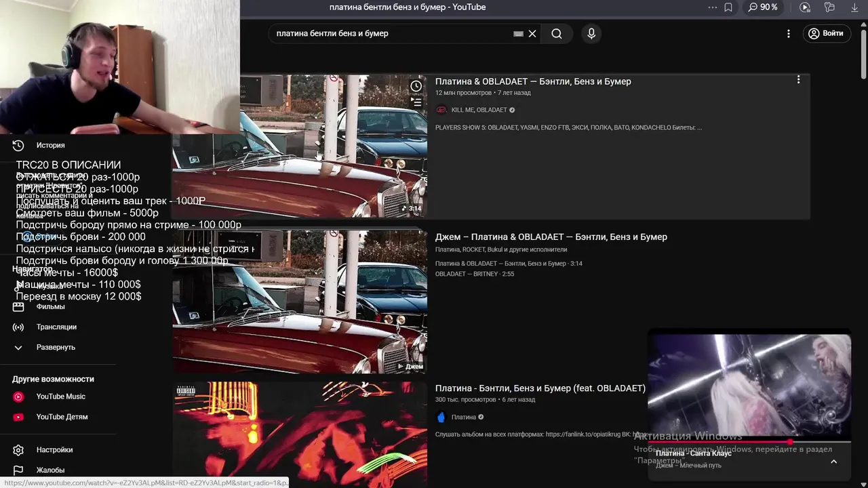Open the Джем mix titled Джем – Платина & OBLADAET
The height and width of the screenshot is (488, 868).
click(551, 237)
